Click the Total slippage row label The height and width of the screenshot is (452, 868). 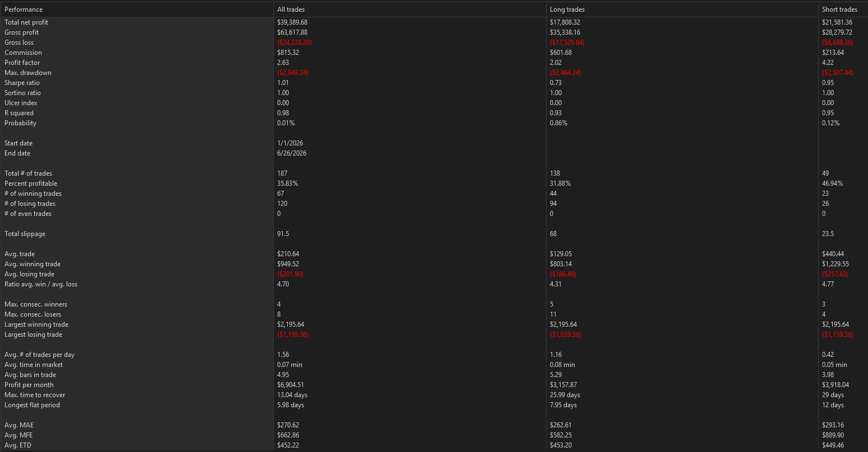pos(25,234)
